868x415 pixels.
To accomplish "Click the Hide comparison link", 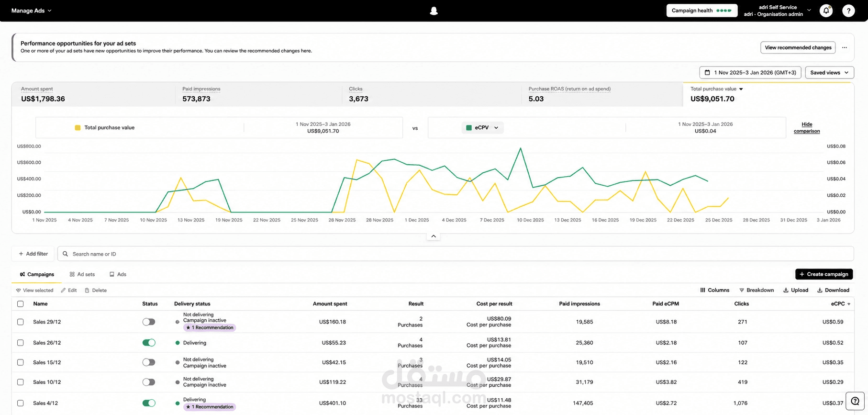I will coord(807,128).
